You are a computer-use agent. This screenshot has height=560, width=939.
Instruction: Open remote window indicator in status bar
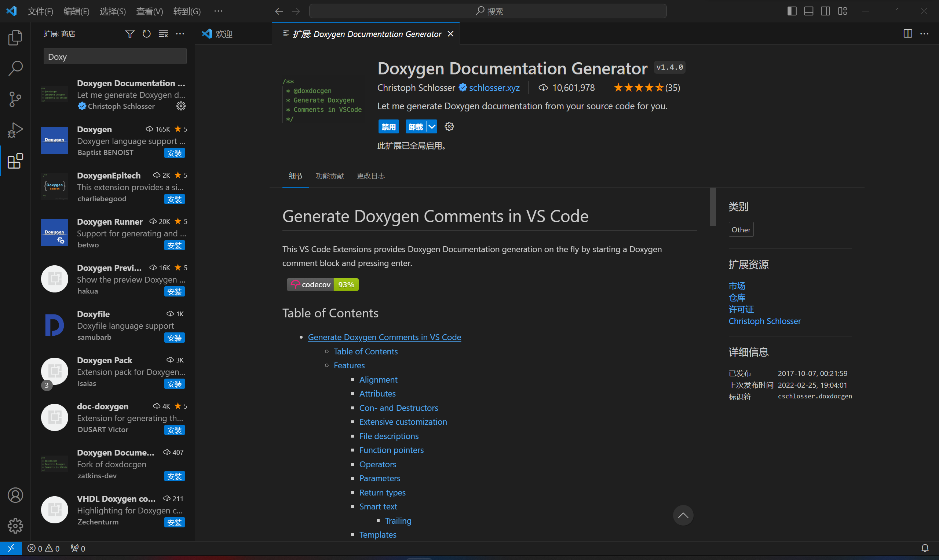pyautogui.click(x=11, y=548)
